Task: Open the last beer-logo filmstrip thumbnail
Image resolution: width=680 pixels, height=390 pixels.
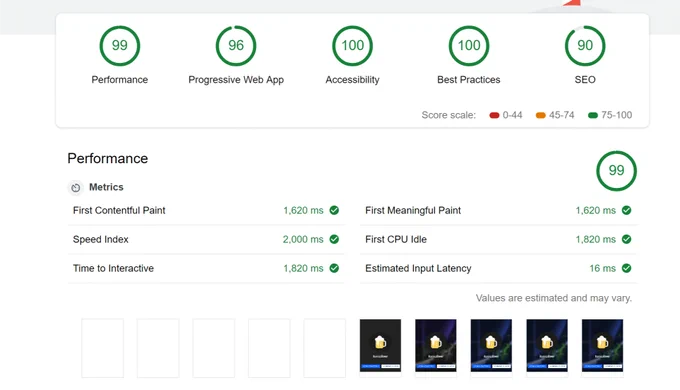Action: pos(602,346)
